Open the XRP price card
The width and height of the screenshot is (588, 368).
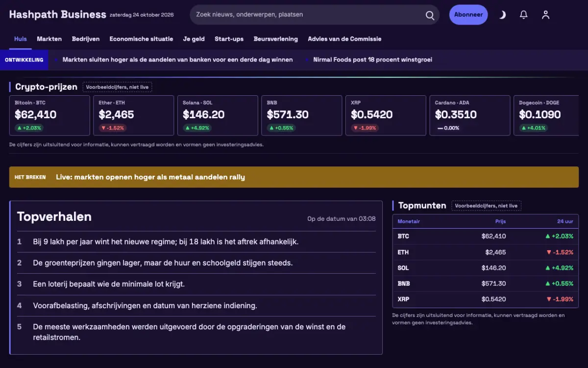pyautogui.click(x=386, y=115)
